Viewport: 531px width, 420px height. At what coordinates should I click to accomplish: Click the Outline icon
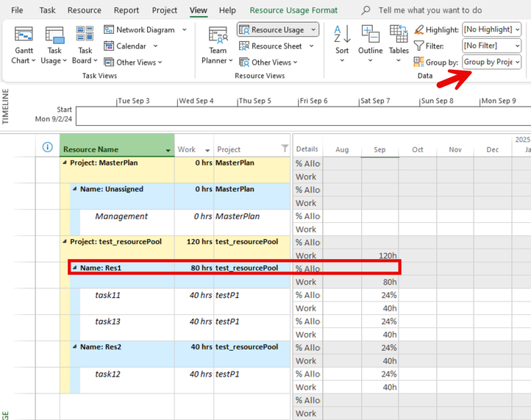tap(370, 34)
